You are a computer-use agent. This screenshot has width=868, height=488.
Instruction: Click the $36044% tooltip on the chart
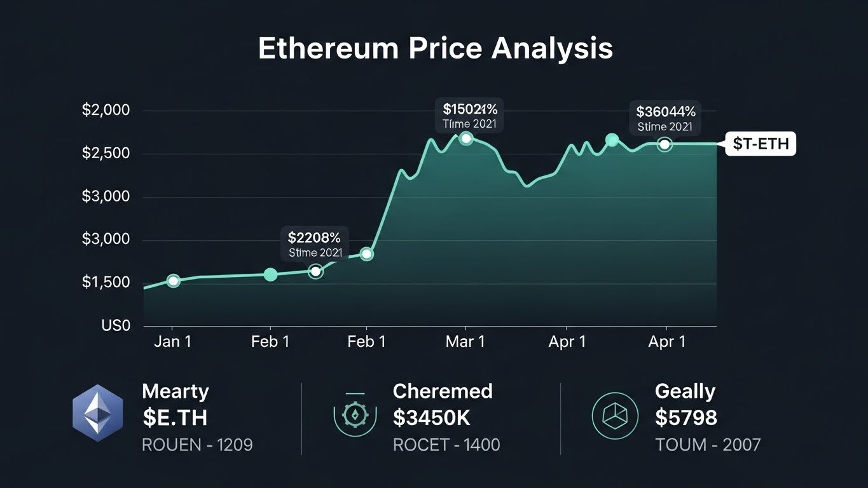[x=665, y=118]
